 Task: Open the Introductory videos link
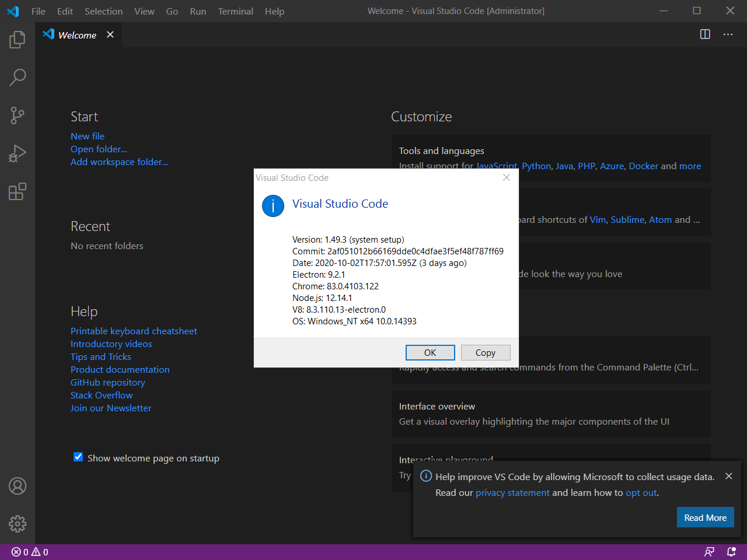pos(111,344)
